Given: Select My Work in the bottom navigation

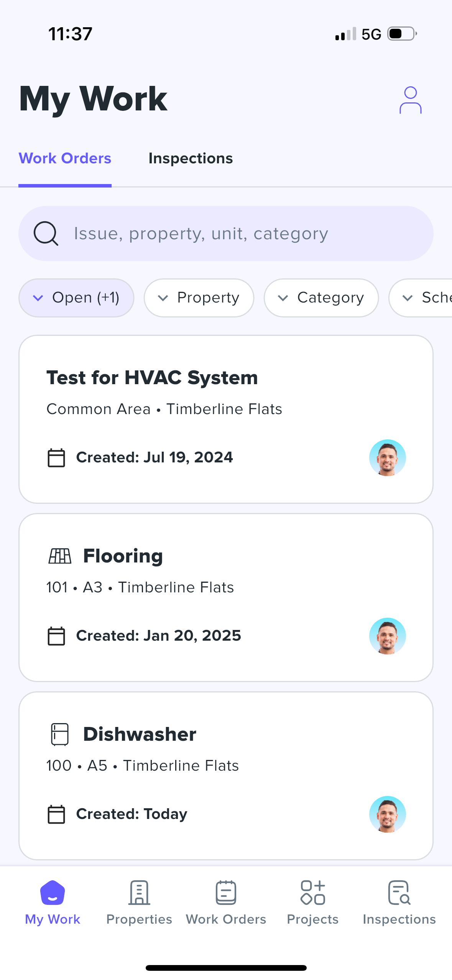Looking at the screenshot, I should click(53, 902).
